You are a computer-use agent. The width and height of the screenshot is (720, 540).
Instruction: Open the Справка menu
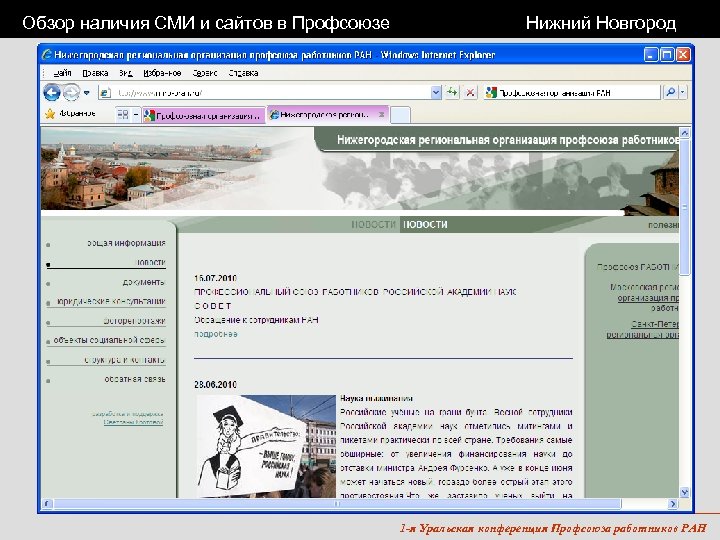pyautogui.click(x=243, y=73)
